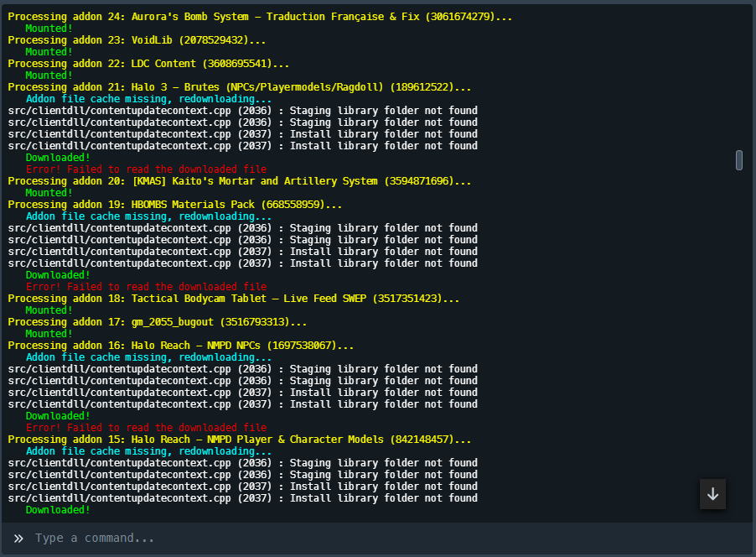Select "Addon file cache missing" under HBOMBS Materials Pack
Image resolution: width=756 pixels, height=557 pixels.
point(148,216)
